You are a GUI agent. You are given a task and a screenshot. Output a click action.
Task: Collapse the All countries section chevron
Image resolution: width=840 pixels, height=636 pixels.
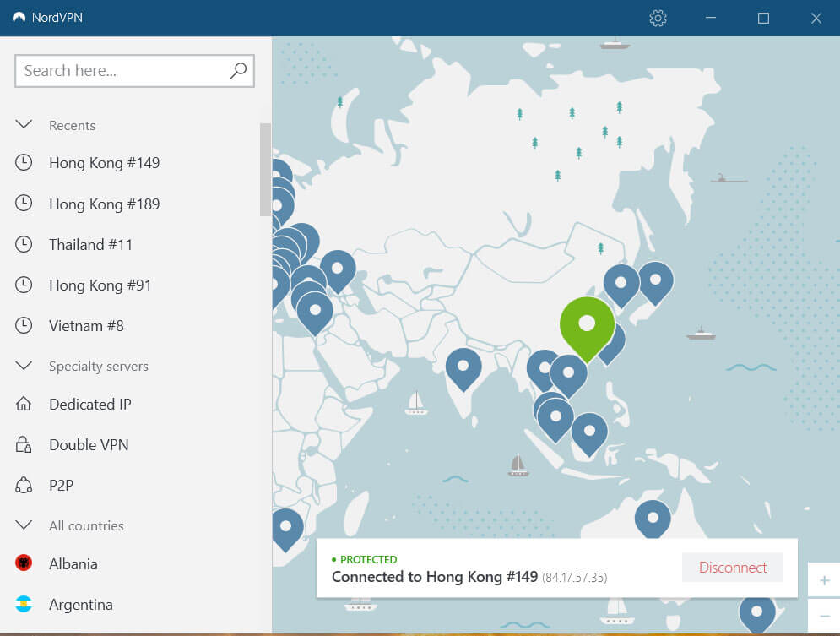tap(24, 525)
